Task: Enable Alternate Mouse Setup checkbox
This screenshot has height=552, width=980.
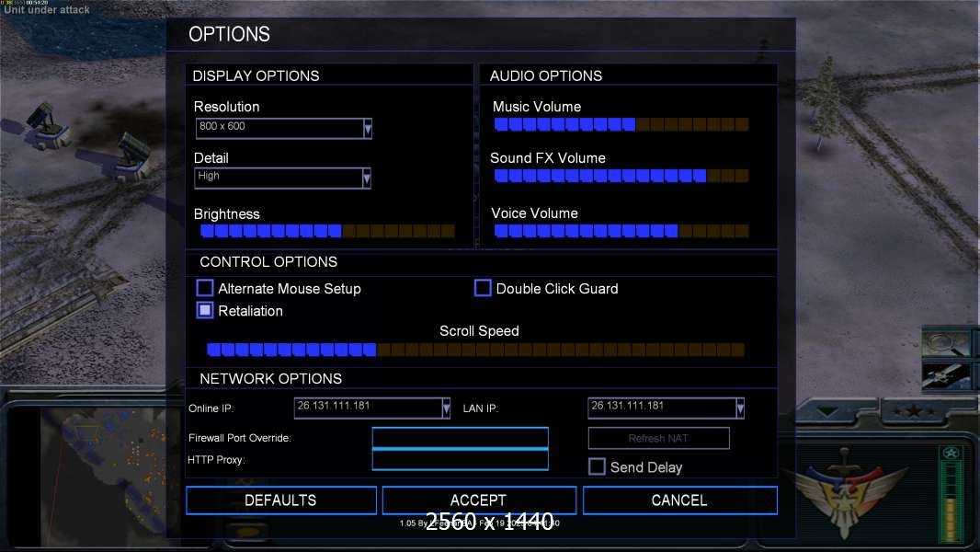Action: click(205, 288)
